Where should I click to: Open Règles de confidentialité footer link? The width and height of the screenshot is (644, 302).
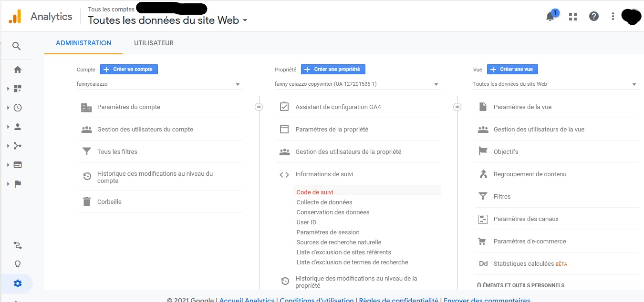(398, 300)
